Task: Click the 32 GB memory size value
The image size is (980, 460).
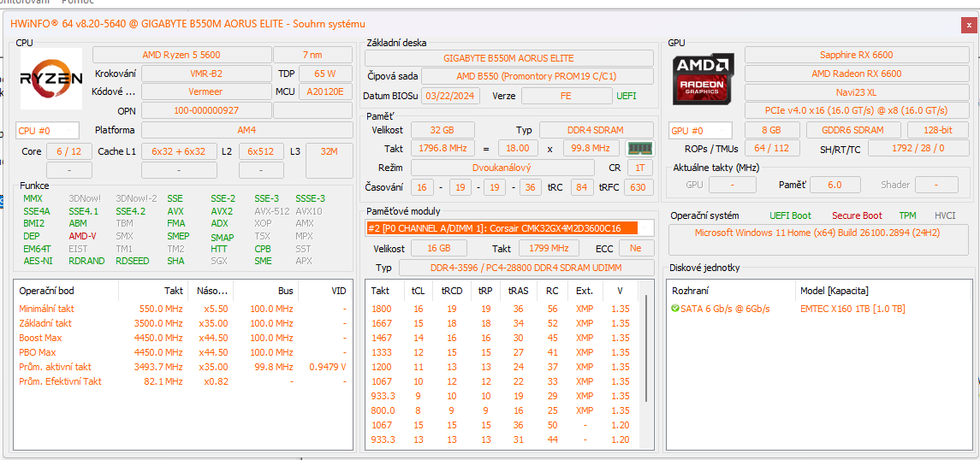Action: (442, 130)
